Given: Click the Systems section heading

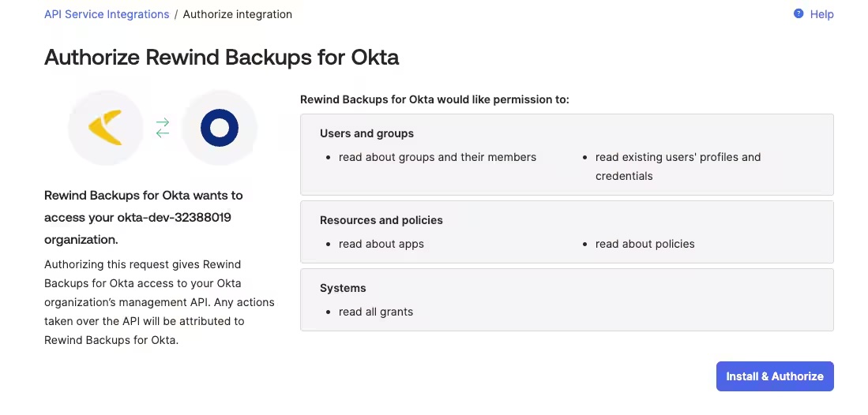Looking at the screenshot, I should pos(343,288).
